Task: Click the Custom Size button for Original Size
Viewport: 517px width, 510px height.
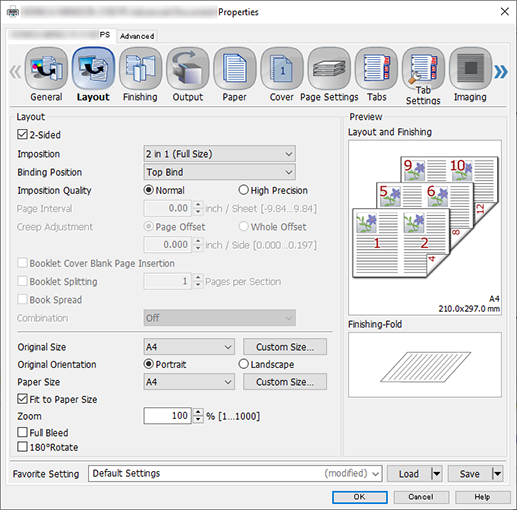Action: click(x=285, y=347)
